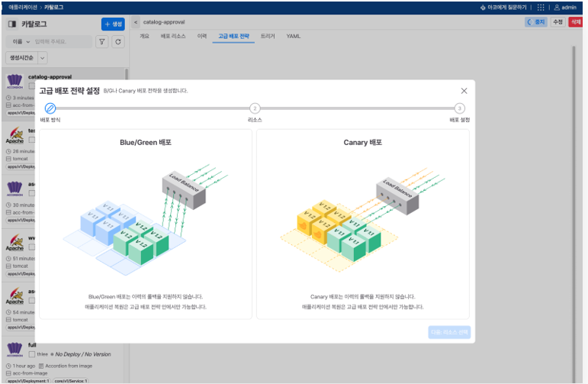Click the moon icon on the 중지 button
This screenshot has width=588, height=384.
click(530, 22)
